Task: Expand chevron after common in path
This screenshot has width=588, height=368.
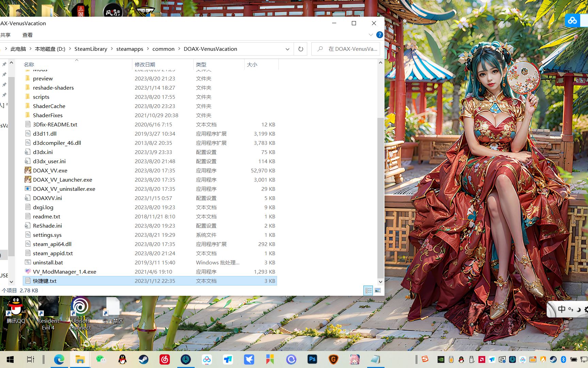Action: [179, 49]
